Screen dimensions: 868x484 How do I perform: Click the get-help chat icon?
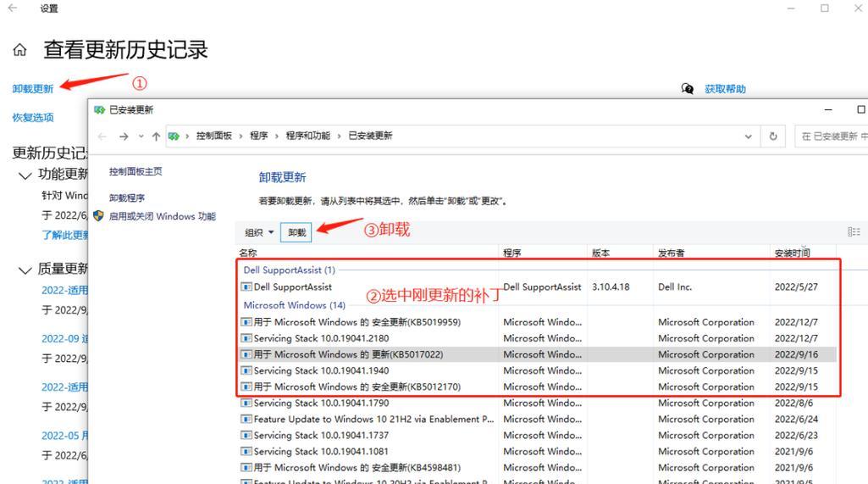(687, 89)
